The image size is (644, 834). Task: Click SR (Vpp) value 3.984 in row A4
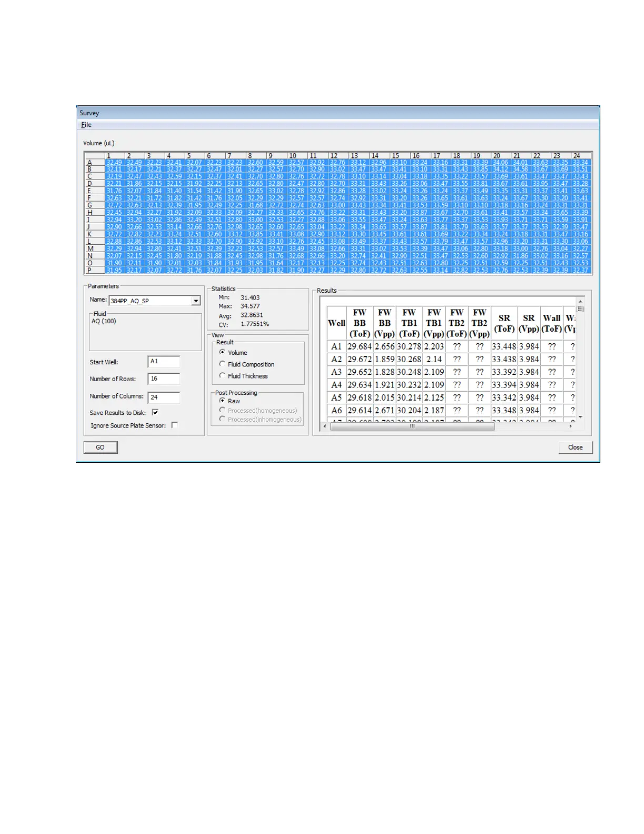point(529,385)
